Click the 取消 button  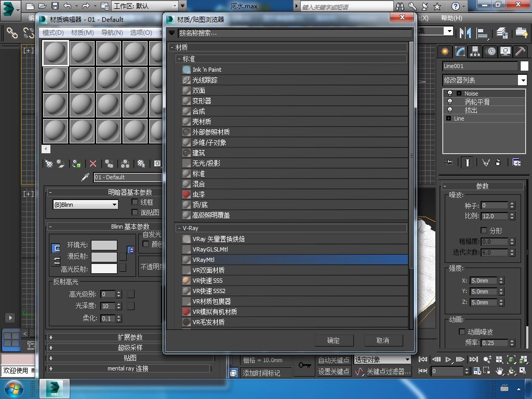383,340
